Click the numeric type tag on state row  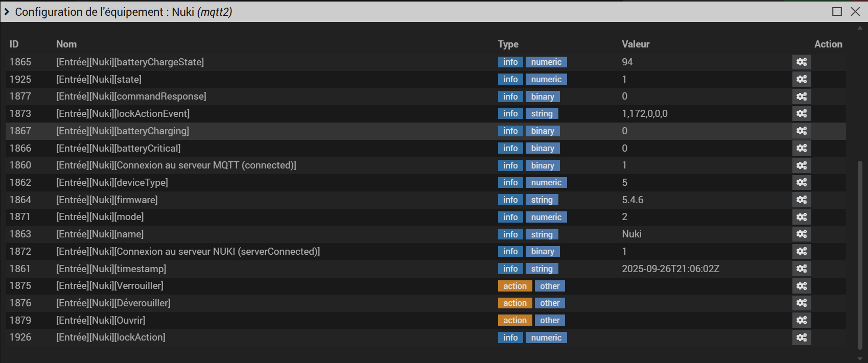click(546, 80)
